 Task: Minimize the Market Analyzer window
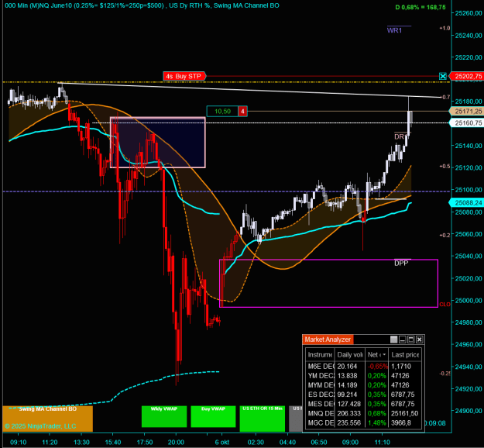pos(402,339)
